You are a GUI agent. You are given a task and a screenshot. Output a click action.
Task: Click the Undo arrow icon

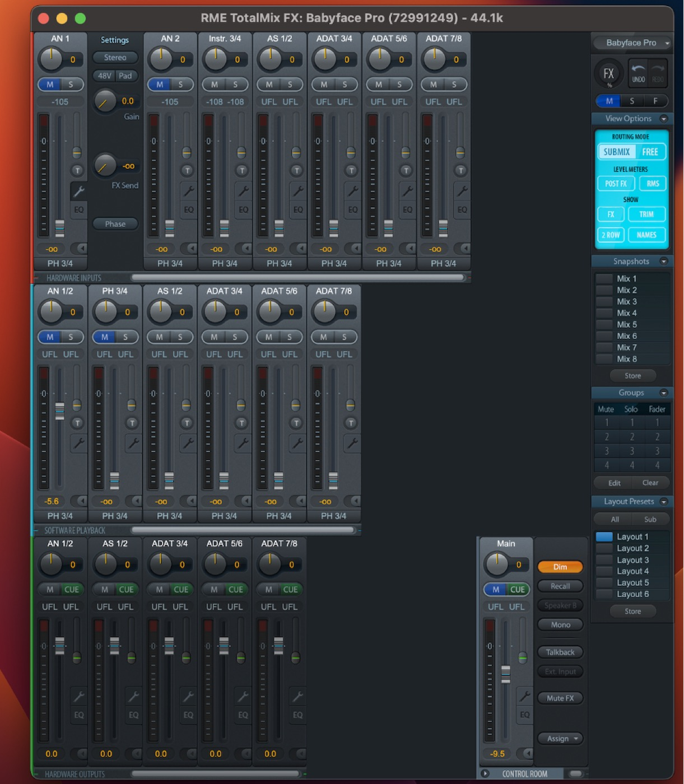coord(639,73)
